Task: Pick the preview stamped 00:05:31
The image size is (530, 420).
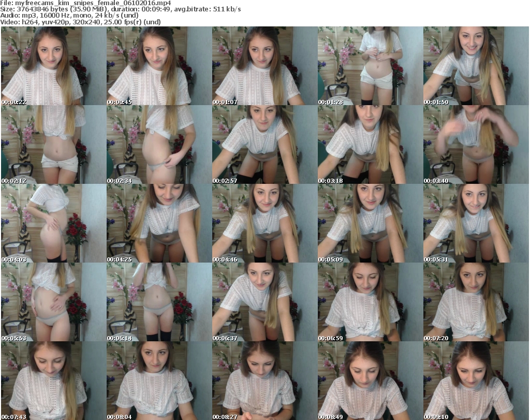Action: [476, 224]
